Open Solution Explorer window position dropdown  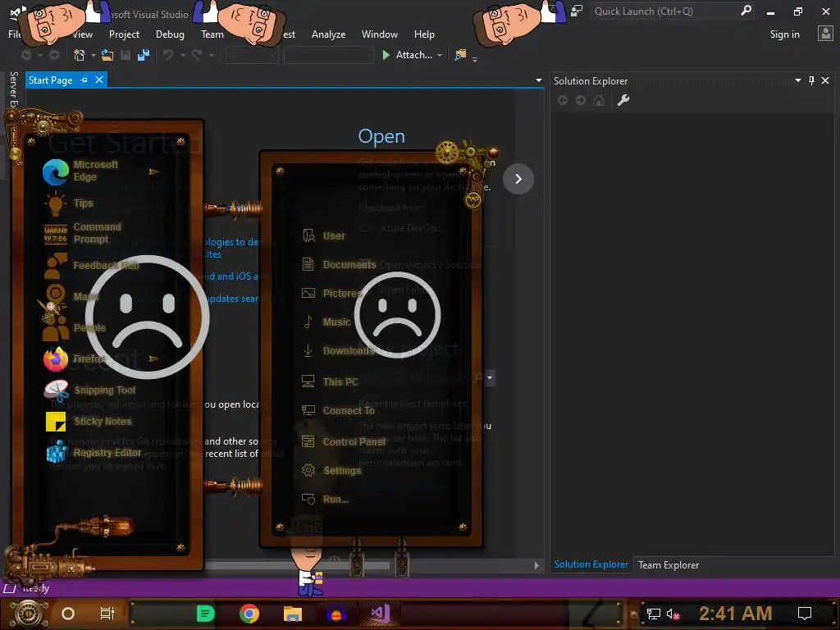pyautogui.click(x=797, y=80)
